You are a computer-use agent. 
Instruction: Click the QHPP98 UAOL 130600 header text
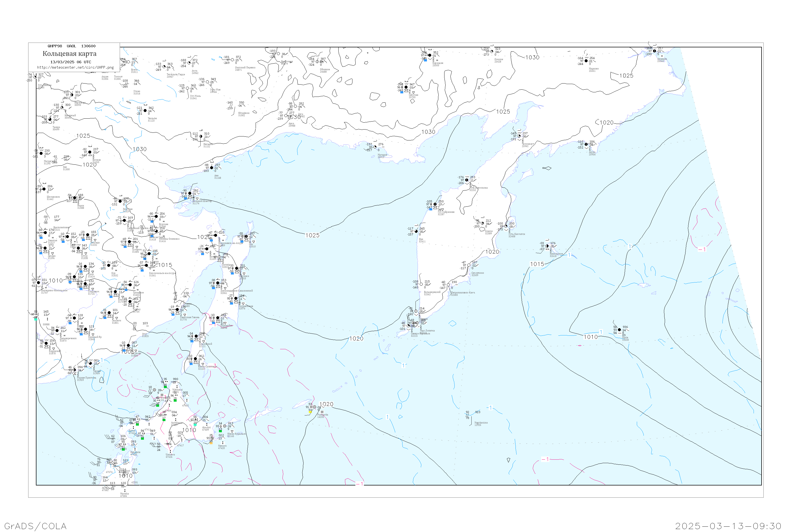pos(72,46)
